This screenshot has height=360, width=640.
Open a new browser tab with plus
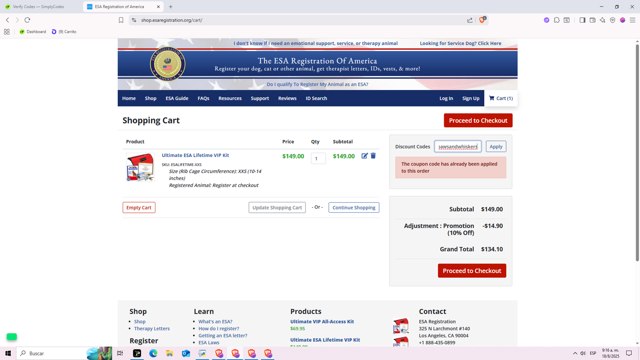(x=171, y=7)
